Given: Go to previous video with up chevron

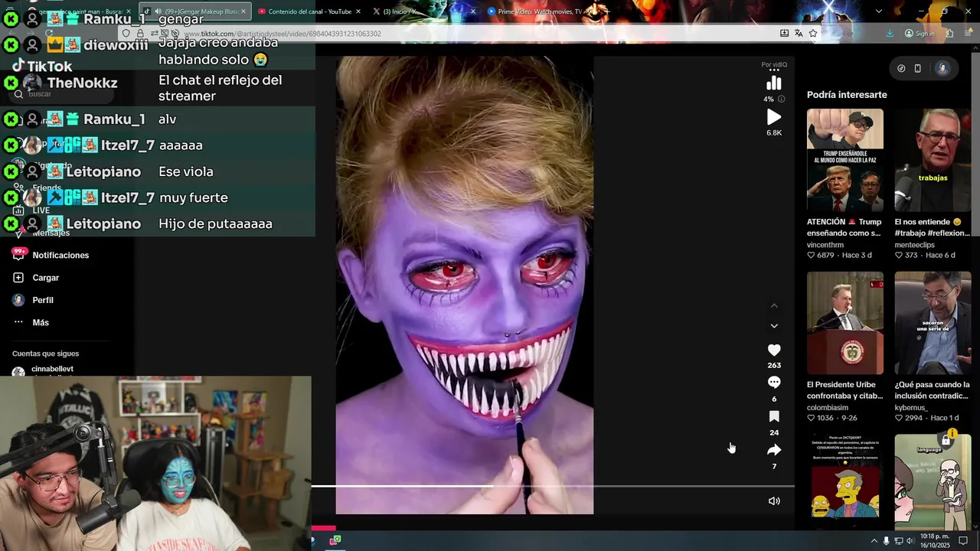Looking at the screenshot, I should (x=774, y=305).
